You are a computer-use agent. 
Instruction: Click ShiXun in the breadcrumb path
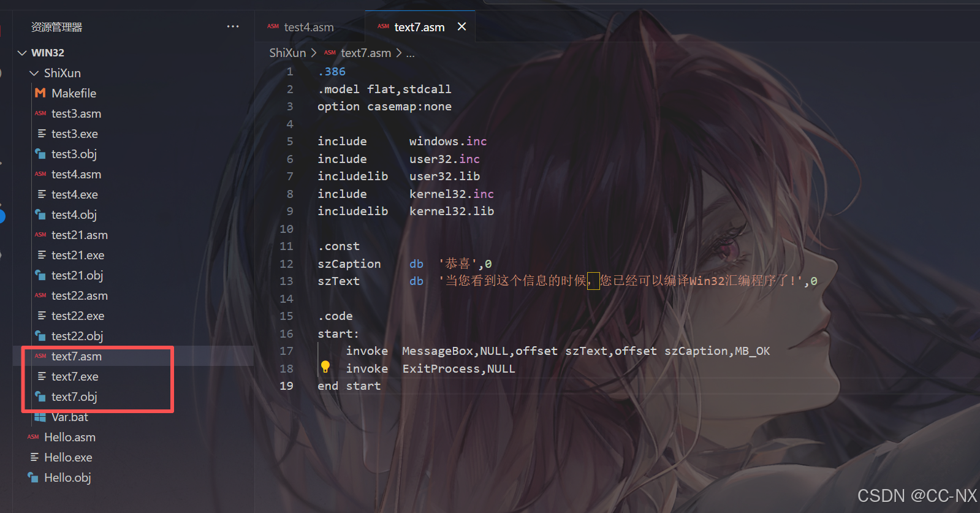[287, 53]
